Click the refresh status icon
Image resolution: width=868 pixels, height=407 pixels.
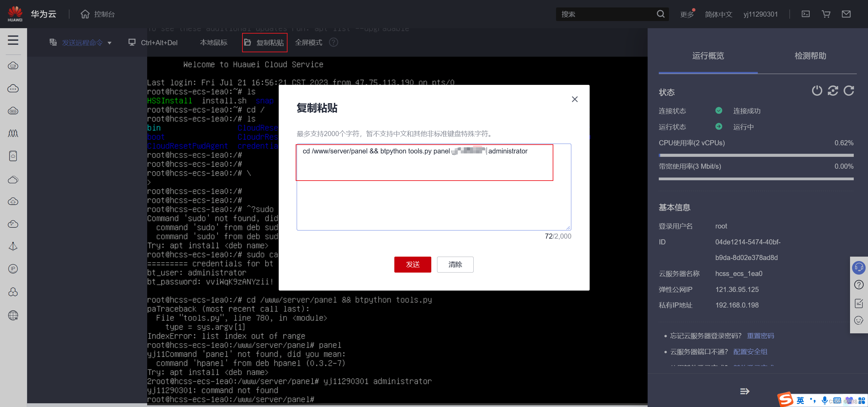[x=849, y=91]
